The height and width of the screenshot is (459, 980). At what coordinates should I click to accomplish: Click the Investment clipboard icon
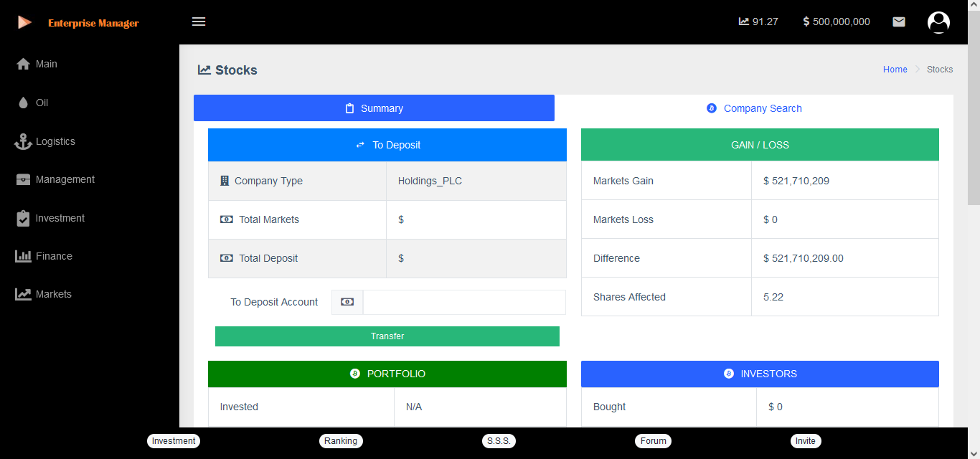[23, 218]
